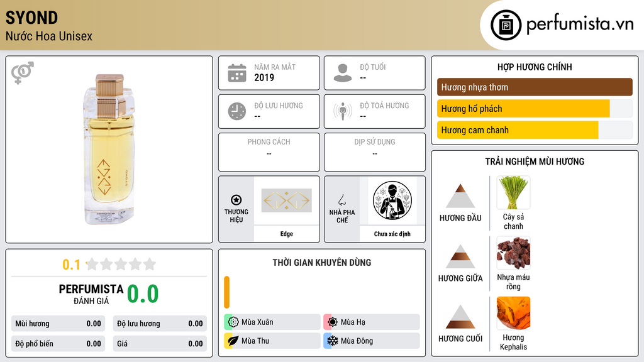644x362 pixels.
Task: Click the Hợp hương chính heading
Action: pyautogui.click(x=535, y=67)
